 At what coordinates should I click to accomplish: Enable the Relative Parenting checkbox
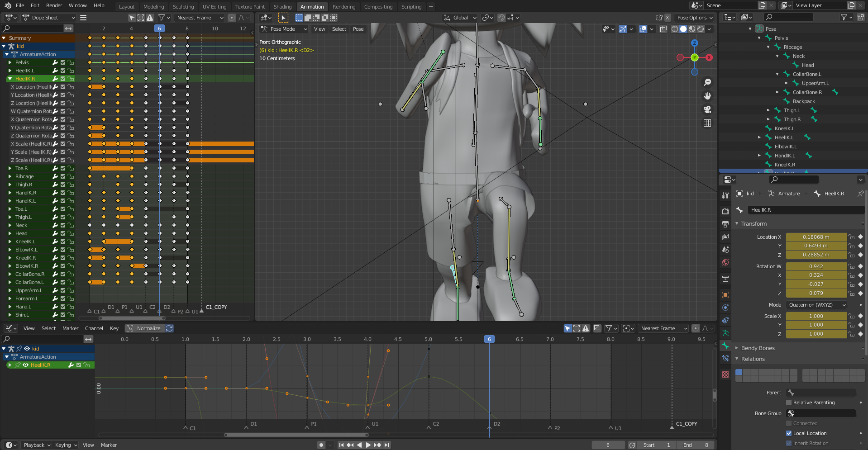click(789, 403)
